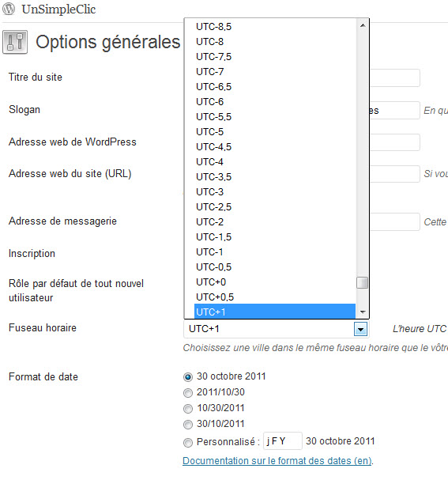
Task: Open Documentation sur le format des dates
Action: click(x=277, y=461)
